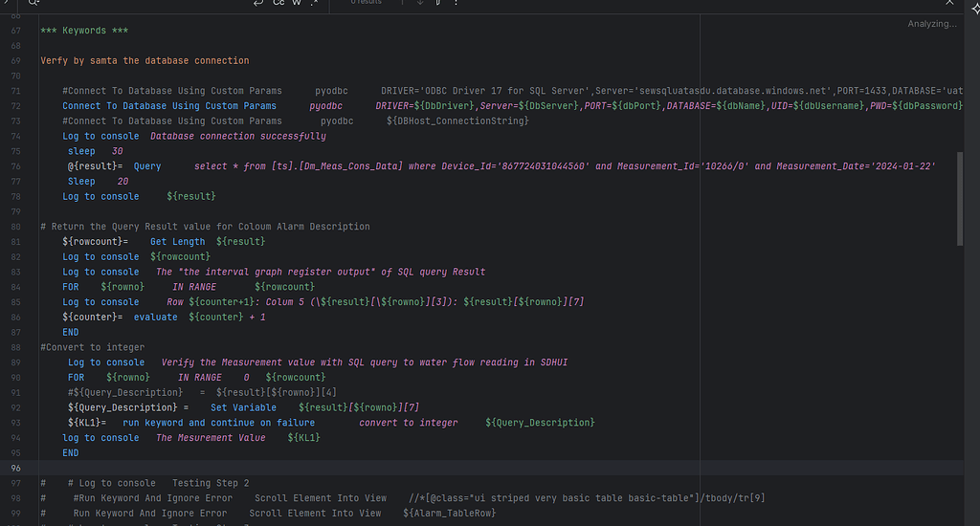This screenshot has height=526, width=980.
Task: Close the find bar
Action: [950, 3]
